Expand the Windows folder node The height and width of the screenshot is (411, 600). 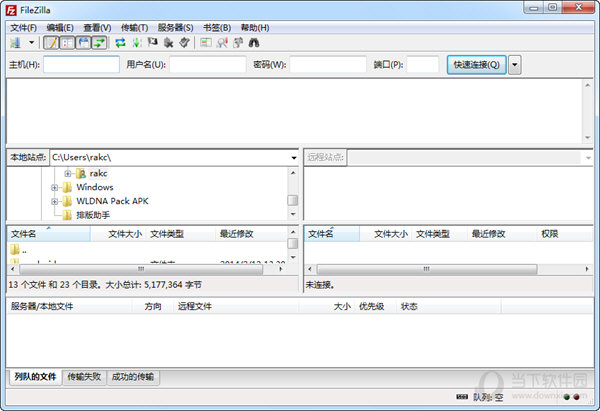coord(54,188)
